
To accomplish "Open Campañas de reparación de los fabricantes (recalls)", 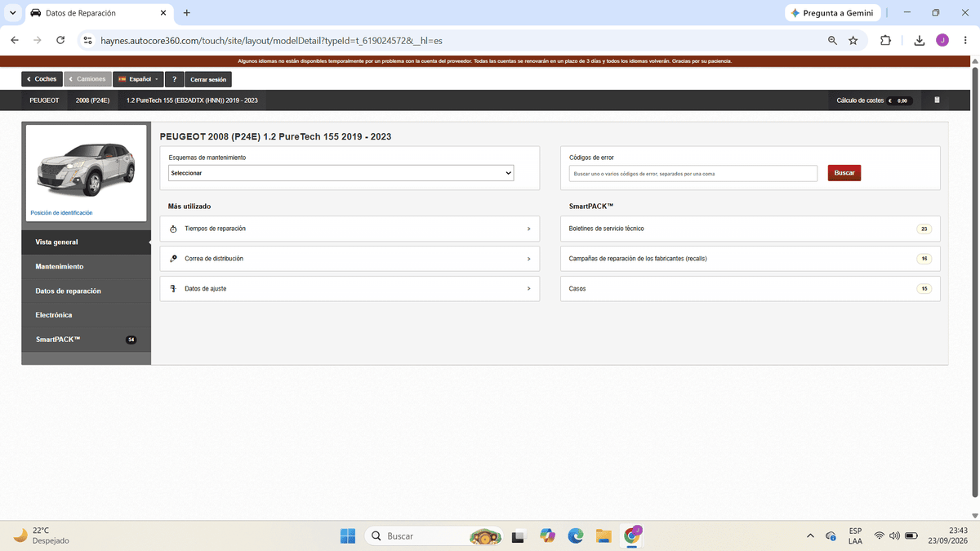I will (x=750, y=259).
